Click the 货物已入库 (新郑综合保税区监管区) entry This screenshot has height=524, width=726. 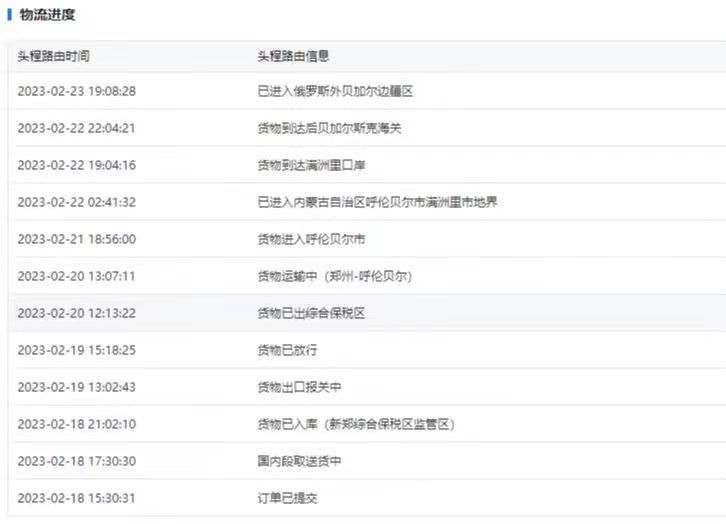[x=355, y=424]
